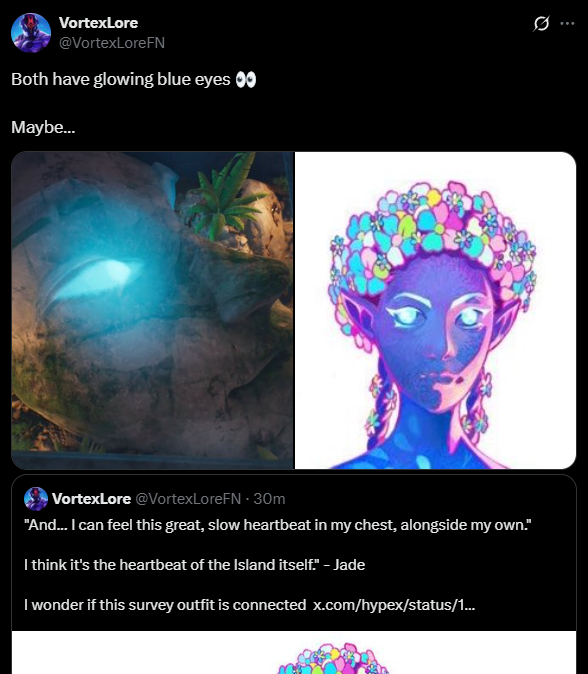Open the @VortexLoreFN handle link in the header
Viewport: 588px width, 674px height.
112,43
